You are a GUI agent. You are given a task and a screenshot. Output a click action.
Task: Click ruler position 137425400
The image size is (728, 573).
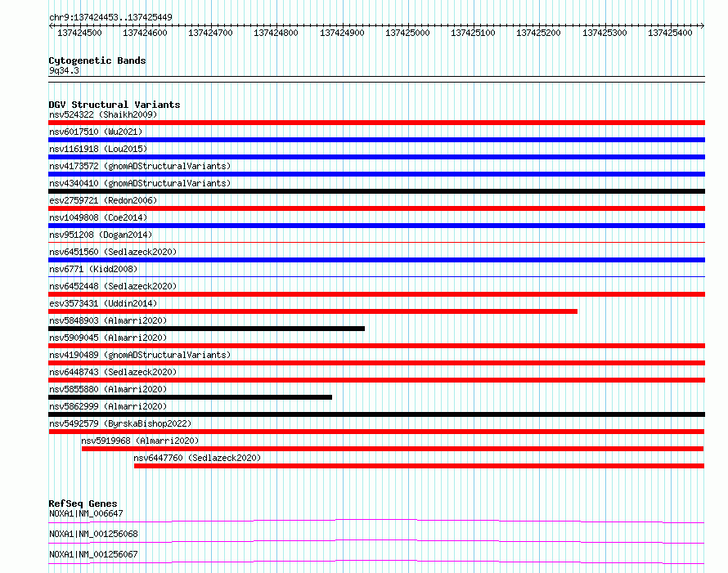(x=670, y=33)
